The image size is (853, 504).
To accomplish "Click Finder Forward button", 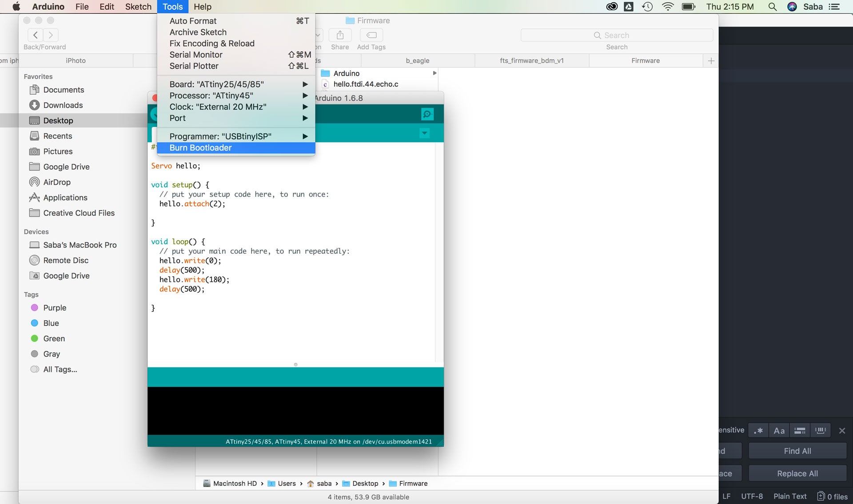I will point(51,35).
